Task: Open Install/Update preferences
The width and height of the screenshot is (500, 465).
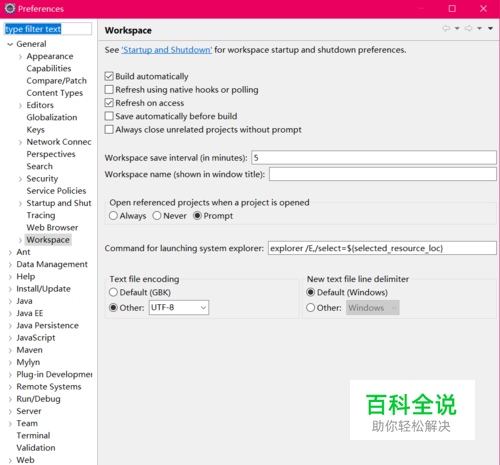Action: click(43, 289)
